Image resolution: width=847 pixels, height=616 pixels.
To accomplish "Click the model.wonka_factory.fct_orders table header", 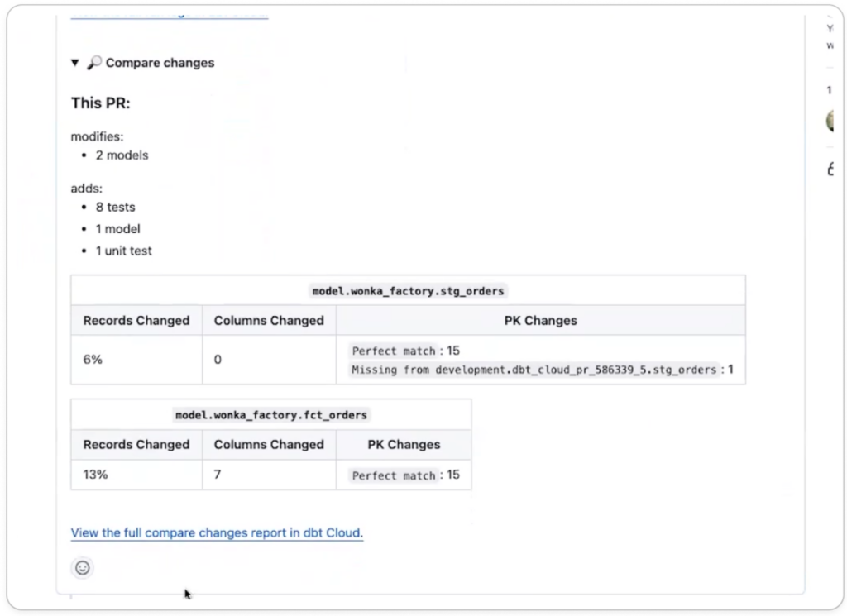I will click(x=270, y=413).
